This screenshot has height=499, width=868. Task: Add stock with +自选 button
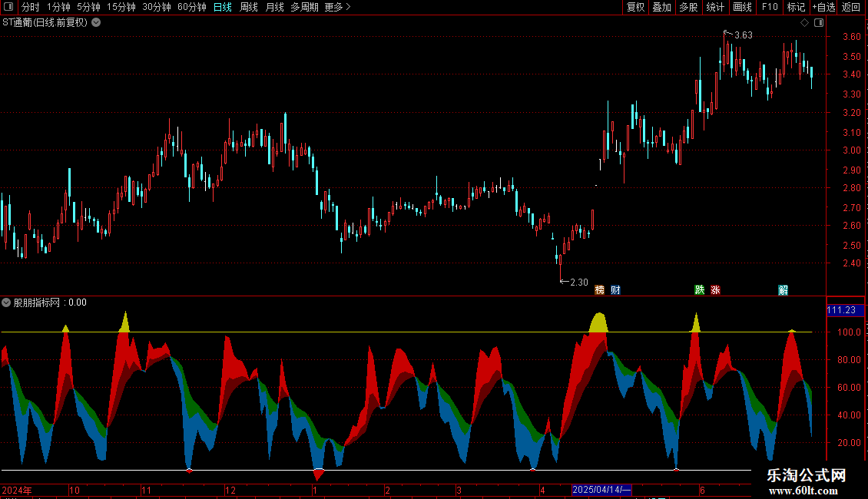(823, 7)
